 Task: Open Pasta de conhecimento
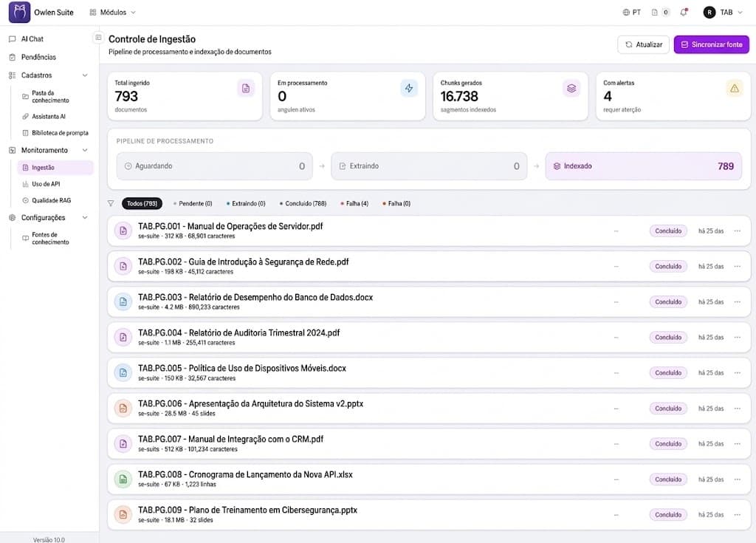pos(50,97)
